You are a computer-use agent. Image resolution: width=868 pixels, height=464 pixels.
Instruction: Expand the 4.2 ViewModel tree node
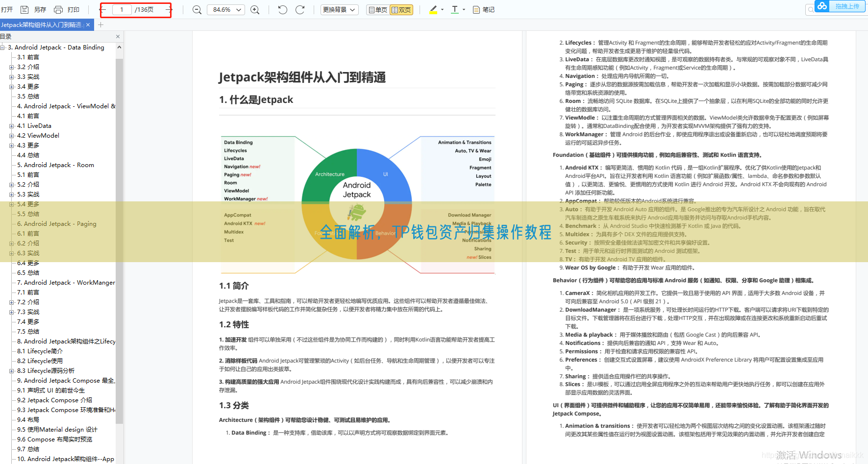tap(11, 136)
